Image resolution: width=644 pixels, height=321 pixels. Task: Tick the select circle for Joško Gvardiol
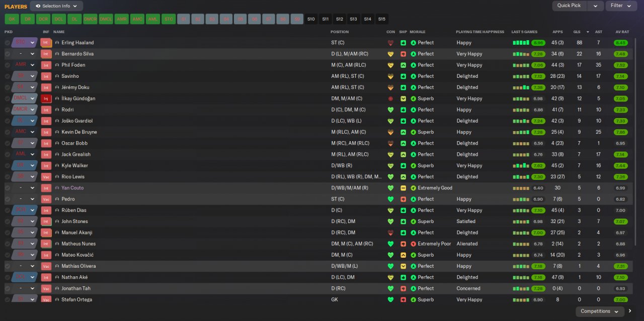coord(7,121)
